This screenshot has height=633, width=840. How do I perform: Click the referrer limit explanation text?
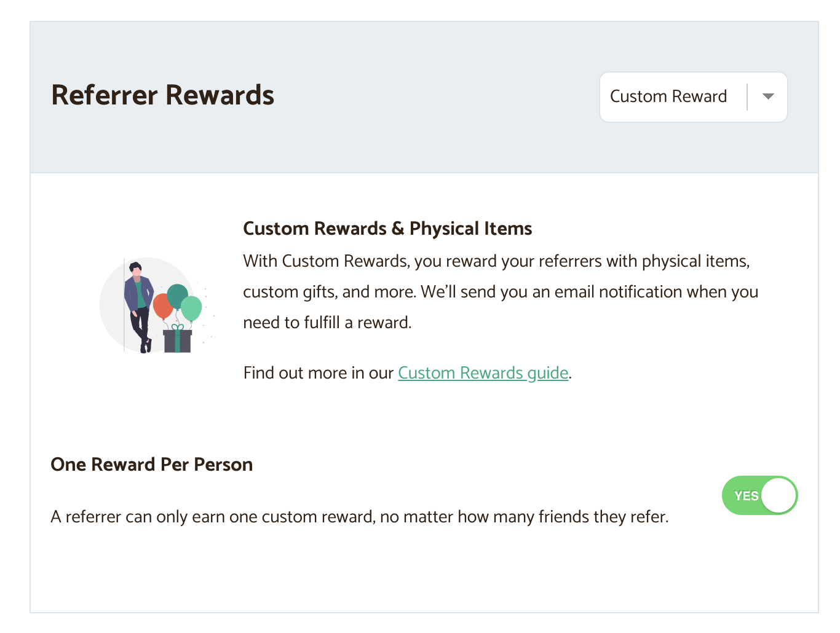359,517
